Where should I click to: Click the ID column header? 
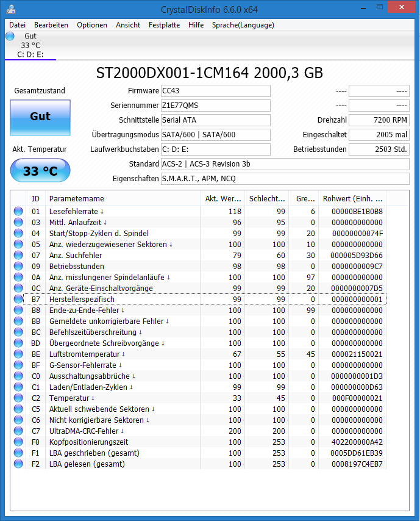coord(35,199)
